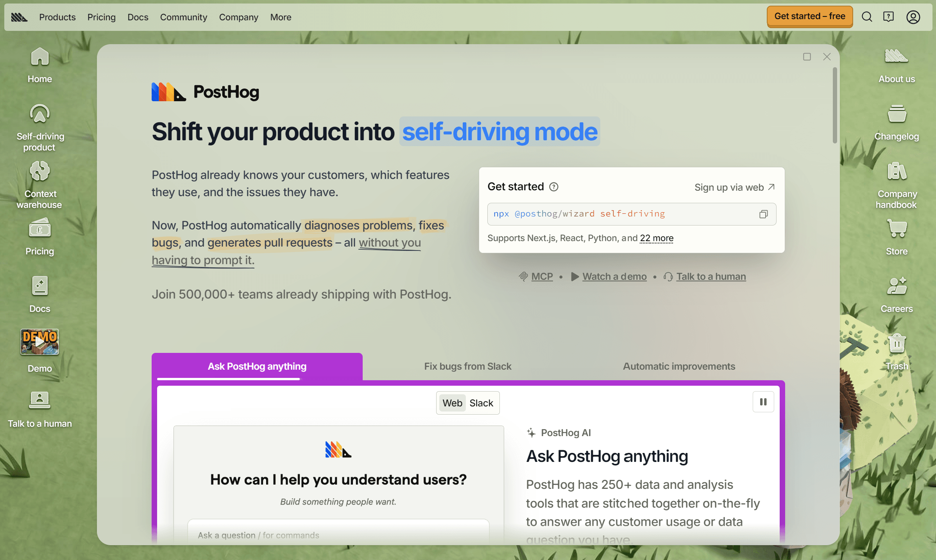Click the npx @posthog/wizard command text
The image size is (936, 560).
click(x=579, y=214)
